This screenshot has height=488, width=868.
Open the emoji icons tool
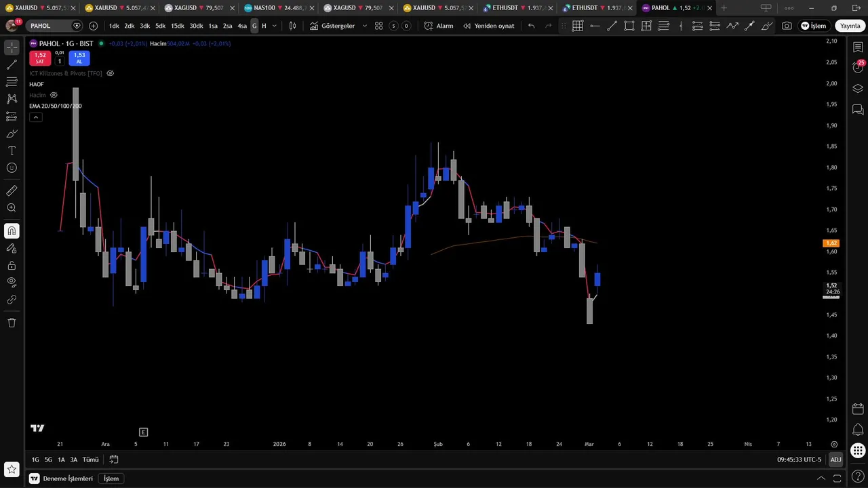click(x=12, y=168)
